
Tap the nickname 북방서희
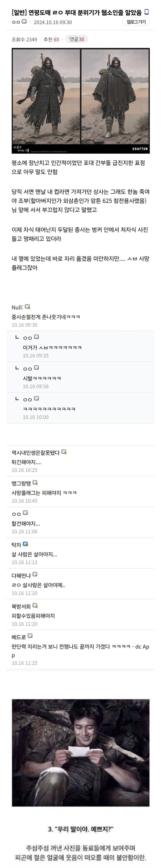click(x=21, y=606)
